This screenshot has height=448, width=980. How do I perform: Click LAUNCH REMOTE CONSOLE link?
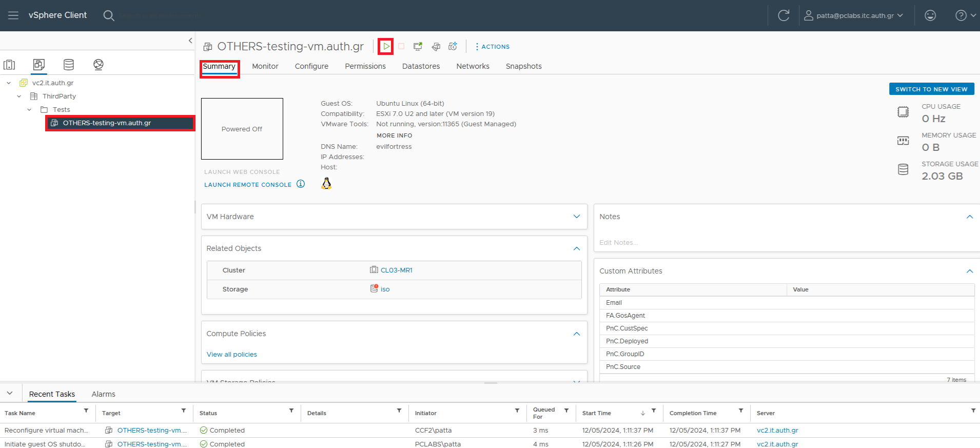(x=248, y=185)
